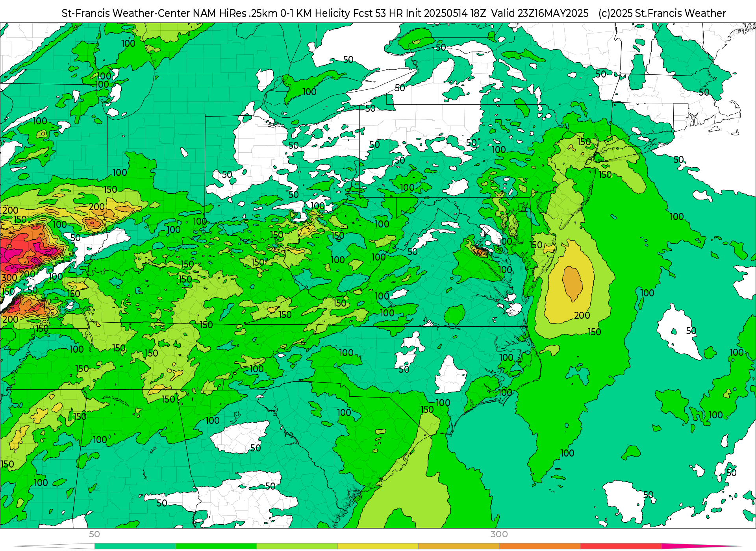Click '(c)2025 St.Francis Weather' copyright text
Image resolution: width=756 pixels, height=551 pixels.
(662, 13)
